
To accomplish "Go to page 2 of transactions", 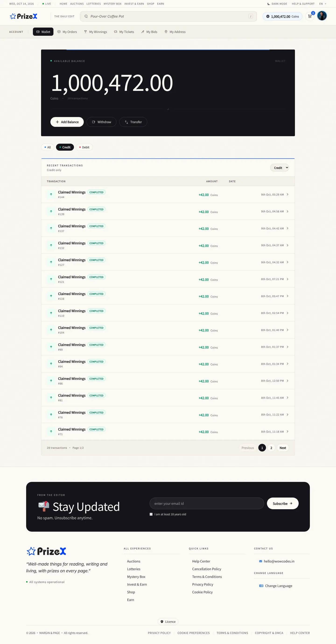I will 271,448.
